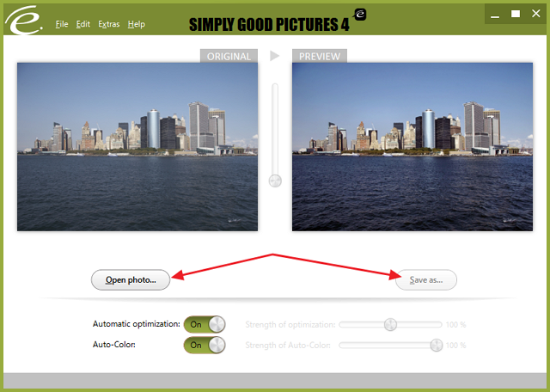Viewport: 550px width, 392px height.
Task: Click the arrow icon between Original and Preview
Action: click(275, 56)
